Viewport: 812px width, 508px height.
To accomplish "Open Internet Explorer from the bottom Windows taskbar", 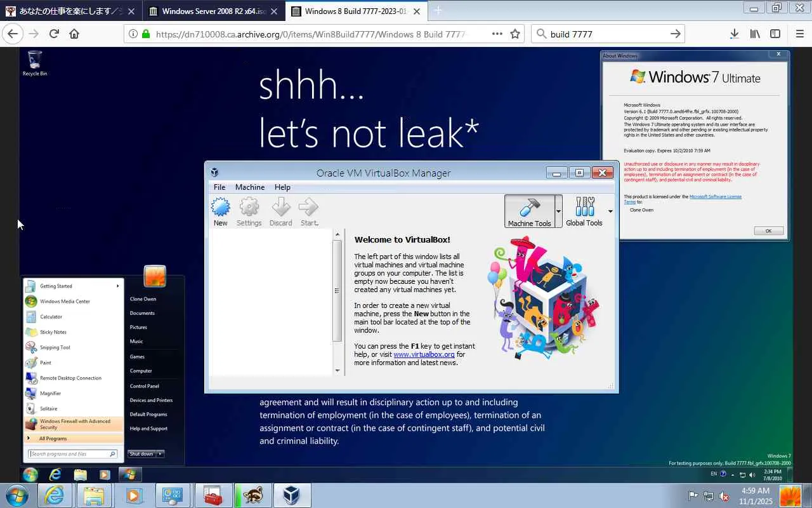I will [x=55, y=495].
